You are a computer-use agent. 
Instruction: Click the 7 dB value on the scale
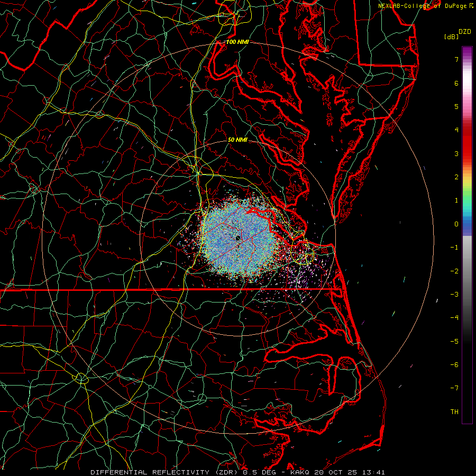tap(456, 59)
